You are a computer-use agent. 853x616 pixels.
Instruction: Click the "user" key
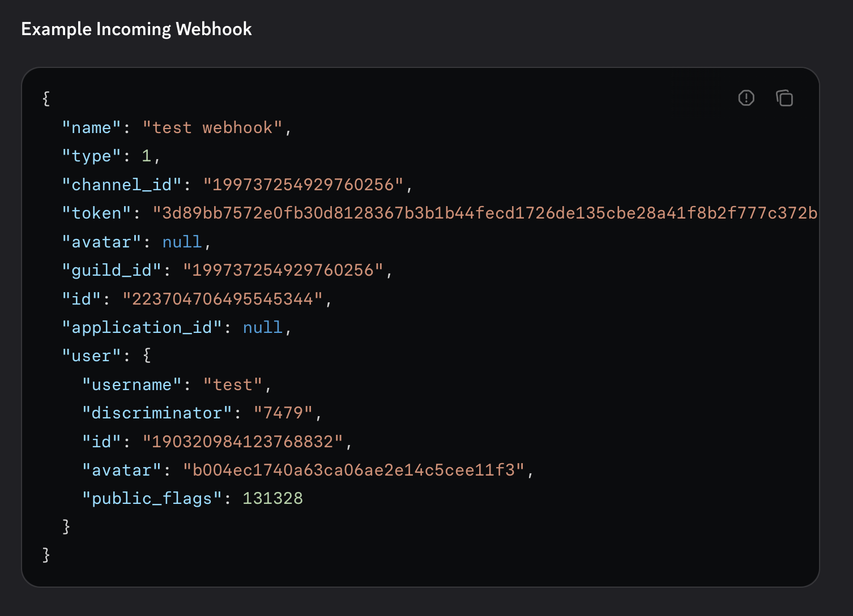(91, 356)
